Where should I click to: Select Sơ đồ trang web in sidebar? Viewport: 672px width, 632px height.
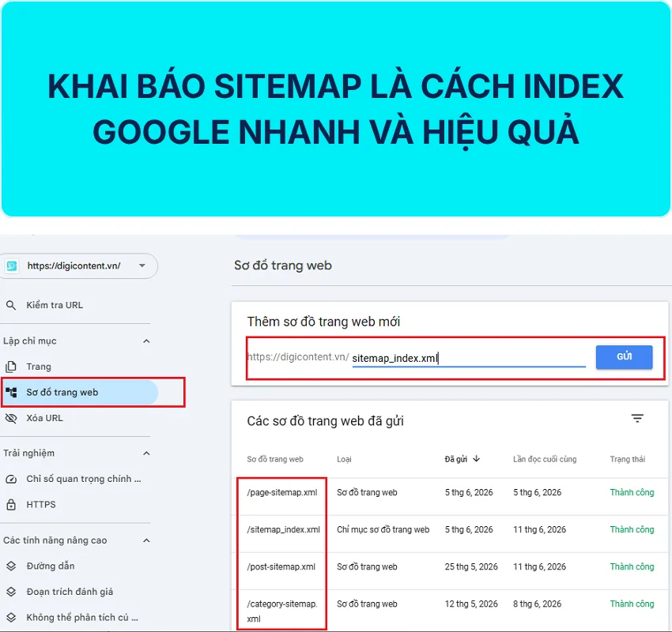pos(80,392)
